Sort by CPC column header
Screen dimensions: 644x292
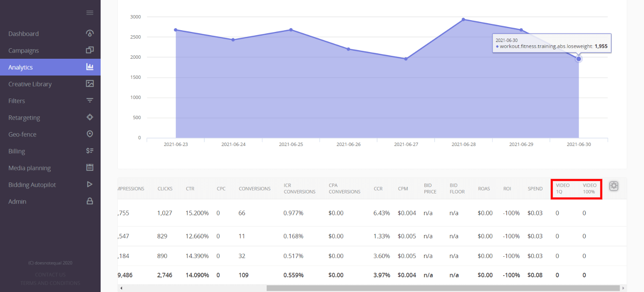[221, 189]
